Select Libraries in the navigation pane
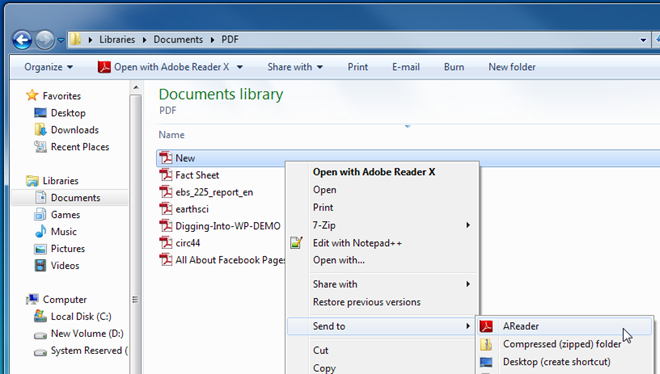 [x=60, y=180]
